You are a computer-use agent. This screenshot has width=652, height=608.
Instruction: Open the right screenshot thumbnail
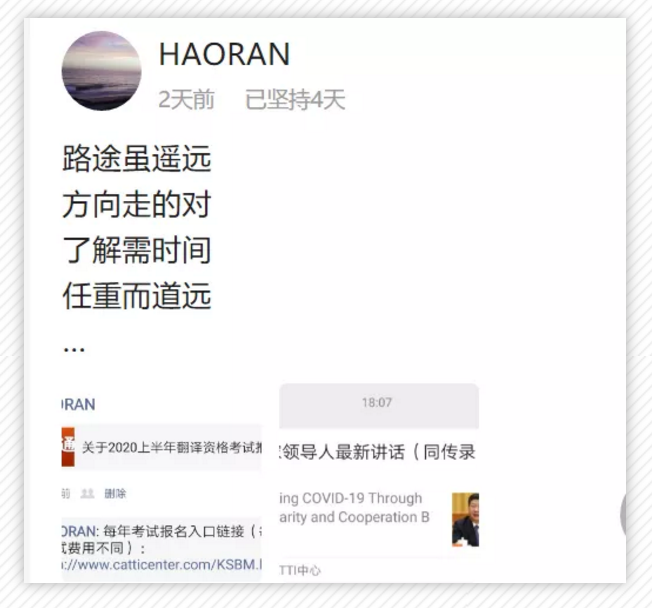coord(379,482)
